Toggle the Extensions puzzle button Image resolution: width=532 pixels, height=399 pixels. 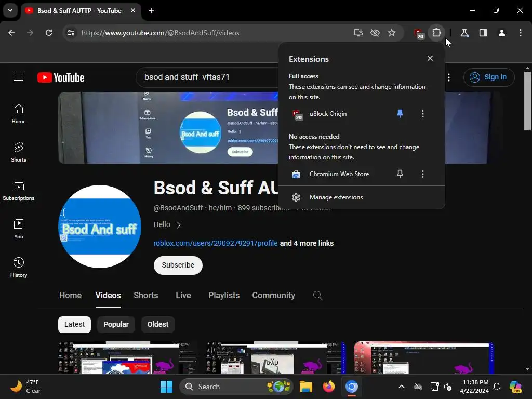436,33
